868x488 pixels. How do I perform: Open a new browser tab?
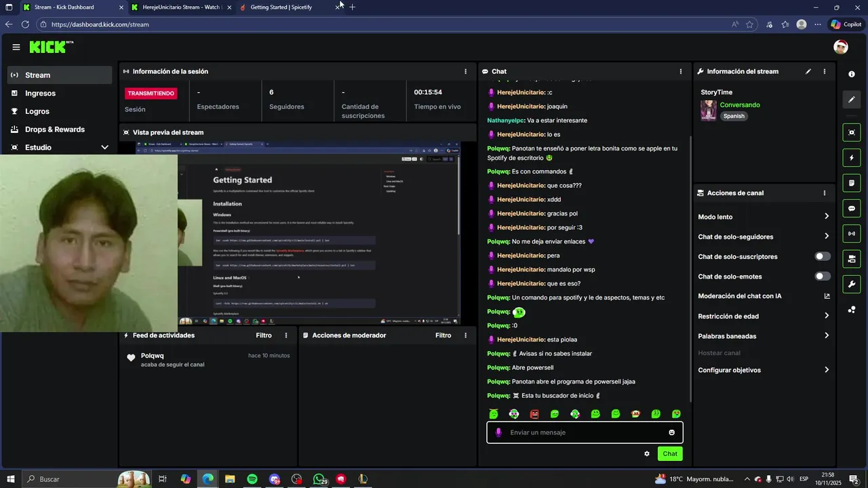click(352, 7)
